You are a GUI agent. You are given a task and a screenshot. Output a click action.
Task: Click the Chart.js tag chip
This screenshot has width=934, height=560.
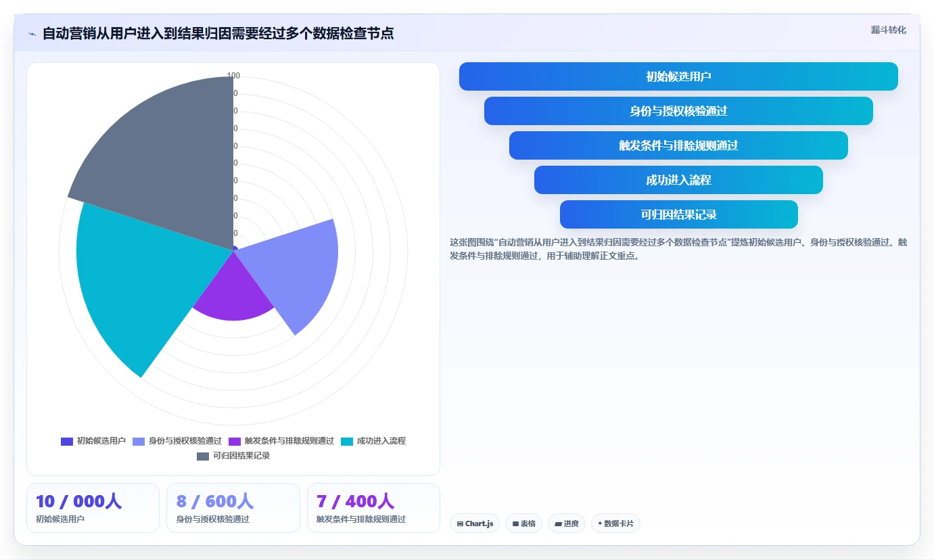point(475,523)
